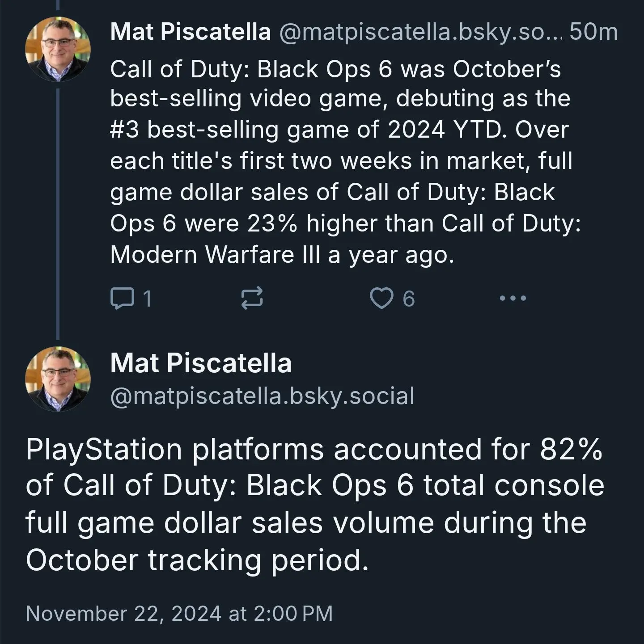This screenshot has width=644, height=644.
Task: Click the reply speech-bubble icon on parent post
Action: point(122,299)
